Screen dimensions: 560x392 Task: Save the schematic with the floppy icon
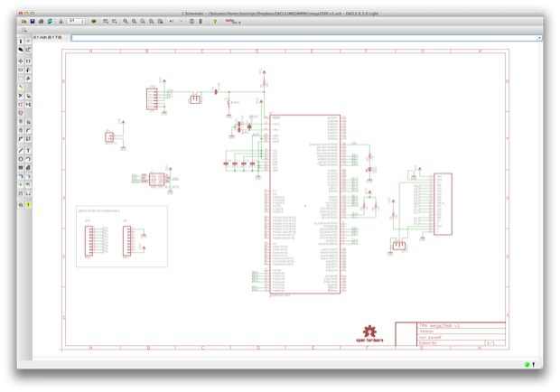coord(33,22)
